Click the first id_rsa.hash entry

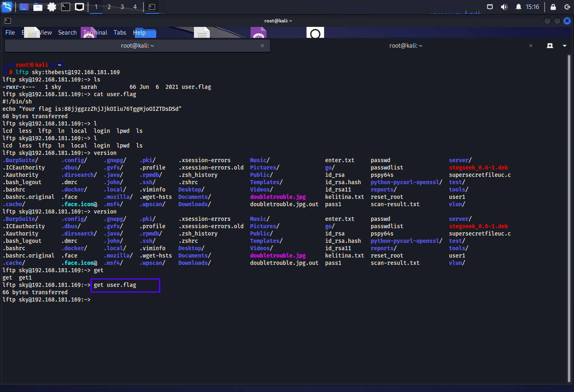click(x=343, y=182)
